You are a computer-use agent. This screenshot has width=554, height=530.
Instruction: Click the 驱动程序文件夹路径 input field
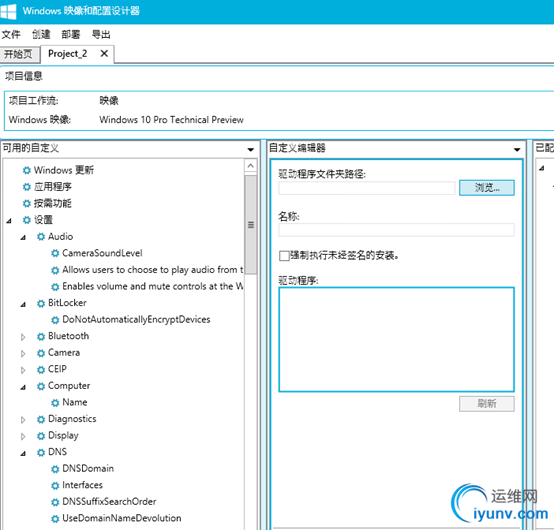pos(366,188)
